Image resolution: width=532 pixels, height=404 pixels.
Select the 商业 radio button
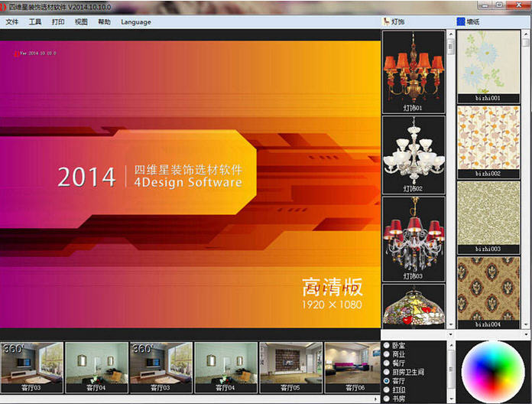[x=387, y=354]
